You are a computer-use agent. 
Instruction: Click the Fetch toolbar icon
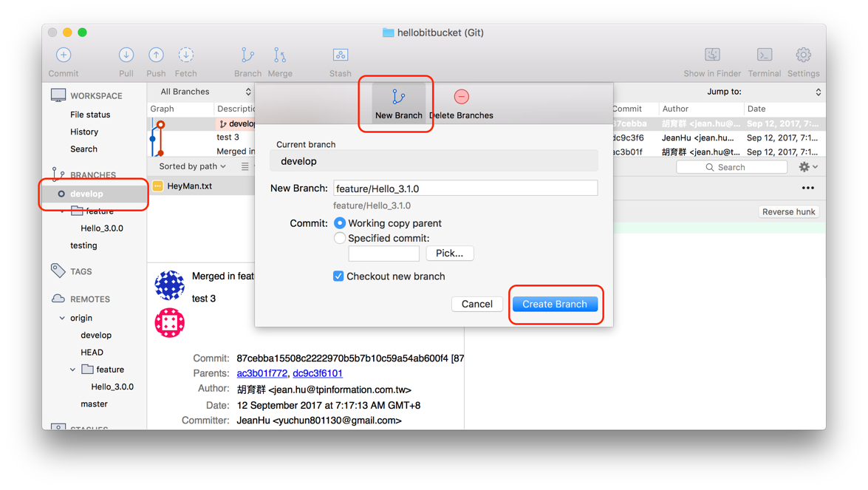(186, 55)
